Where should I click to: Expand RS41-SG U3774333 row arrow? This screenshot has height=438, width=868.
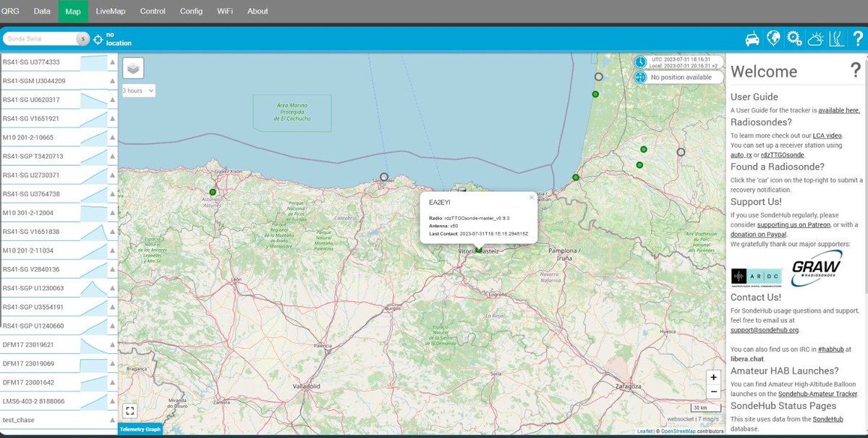pyautogui.click(x=112, y=62)
